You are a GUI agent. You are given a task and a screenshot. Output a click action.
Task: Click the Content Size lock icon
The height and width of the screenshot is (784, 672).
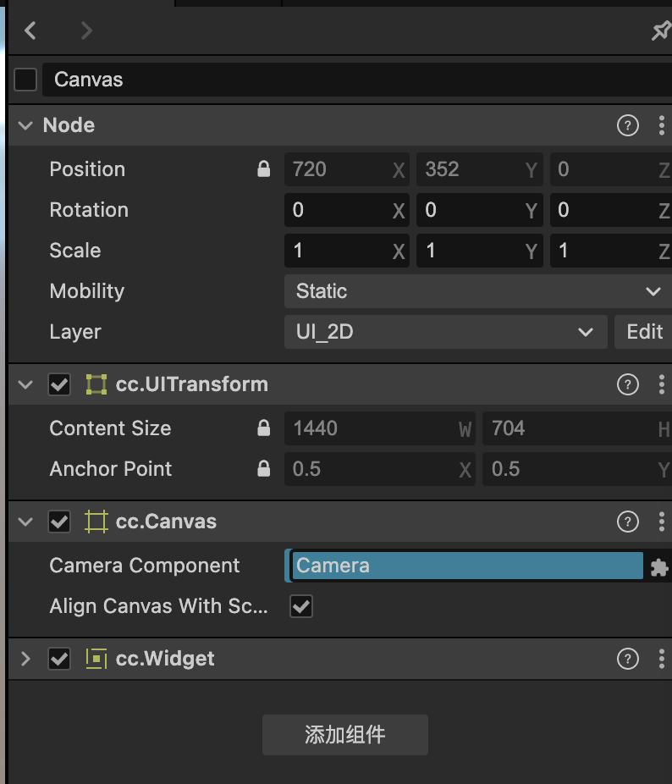click(264, 428)
